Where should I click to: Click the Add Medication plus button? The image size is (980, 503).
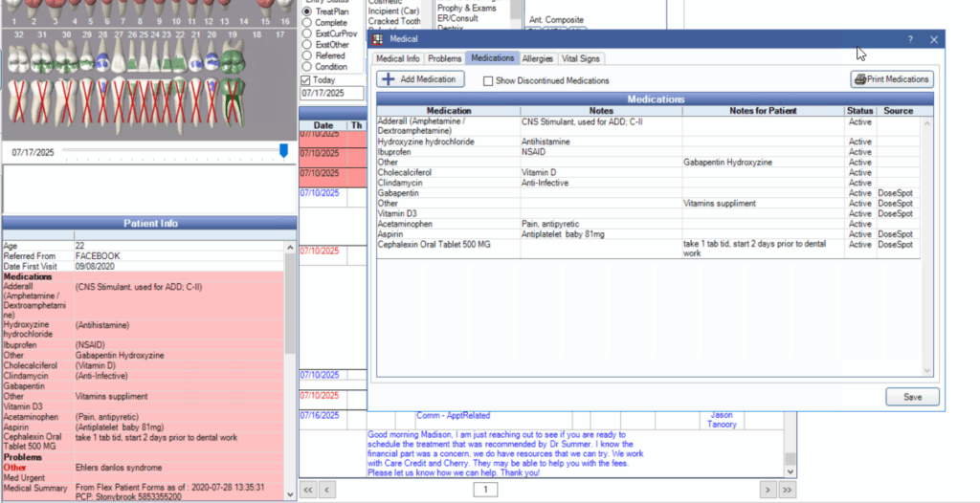[419, 79]
